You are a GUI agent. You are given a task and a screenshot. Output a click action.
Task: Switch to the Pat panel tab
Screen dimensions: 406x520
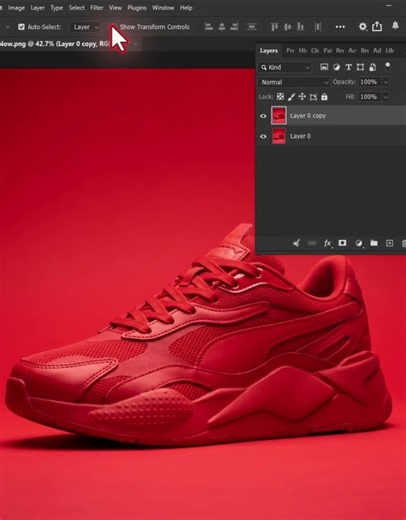[328, 51]
